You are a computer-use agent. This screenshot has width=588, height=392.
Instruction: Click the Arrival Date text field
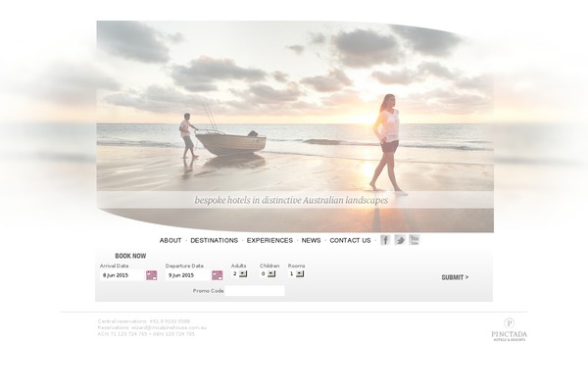pyautogui.click(x=122, y=275)
